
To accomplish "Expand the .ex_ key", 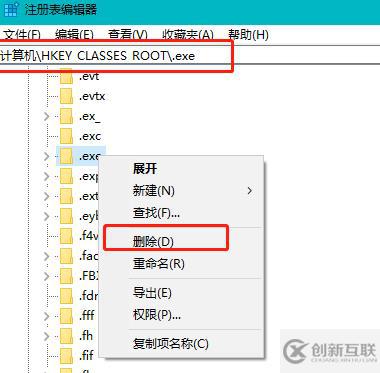I will pos(47,116).
